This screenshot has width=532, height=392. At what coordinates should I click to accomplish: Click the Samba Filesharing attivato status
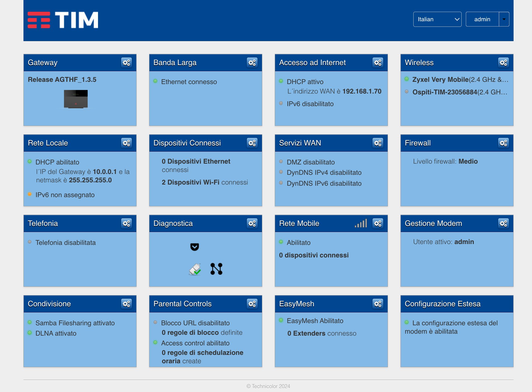(x=75, y=323)
